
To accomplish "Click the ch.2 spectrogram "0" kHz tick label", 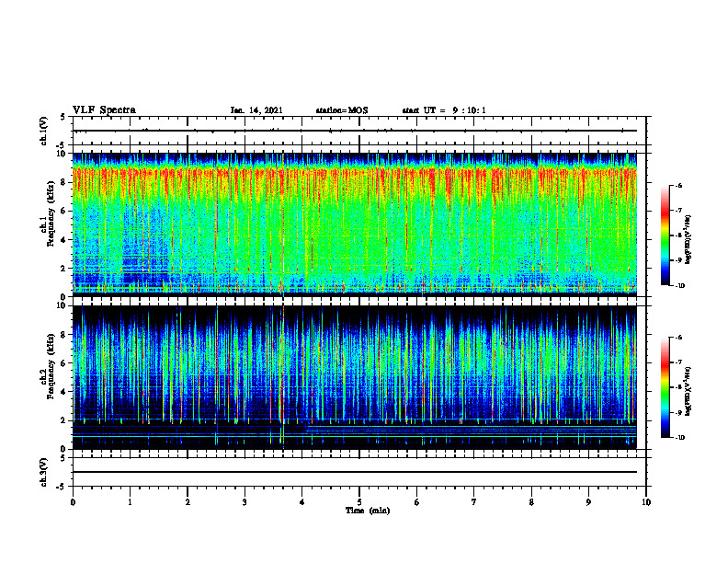I will (x=63, y=449).
